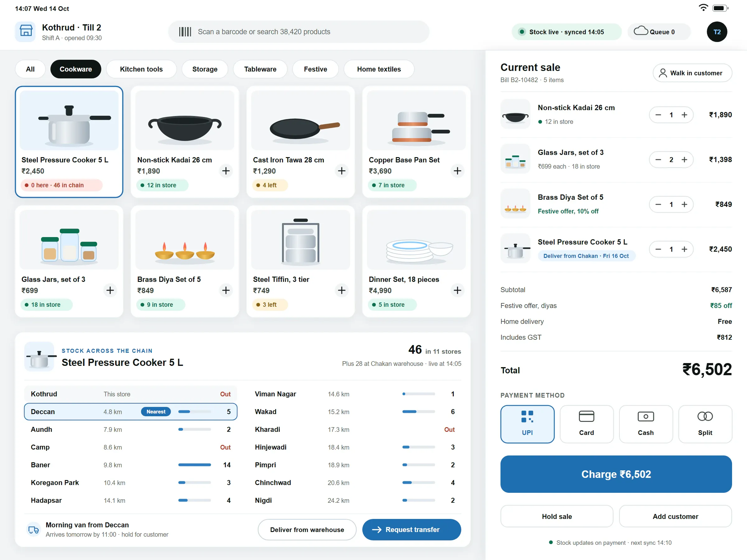Tap the Stock live synced status pill
Screen dimensions: 747x560
566,32
